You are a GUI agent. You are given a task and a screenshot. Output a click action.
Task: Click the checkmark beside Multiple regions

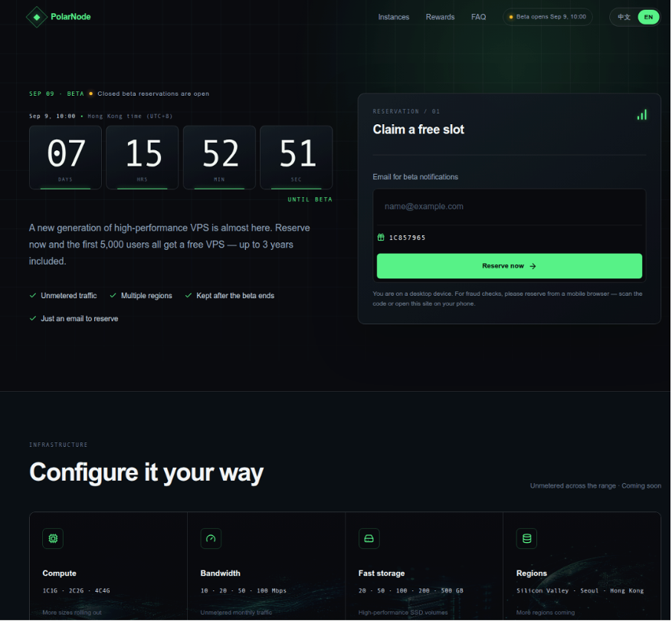click(113, 295)
